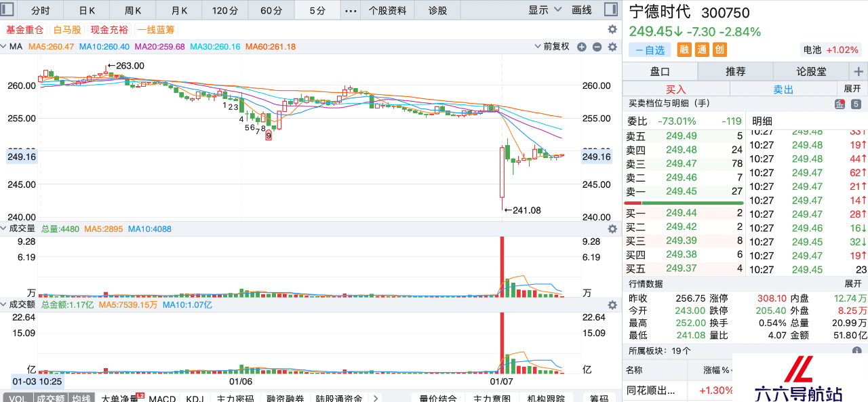The image size is (868, 402).
Task: Click the 现金充裕 tag
Action: (x=108, y=30)
